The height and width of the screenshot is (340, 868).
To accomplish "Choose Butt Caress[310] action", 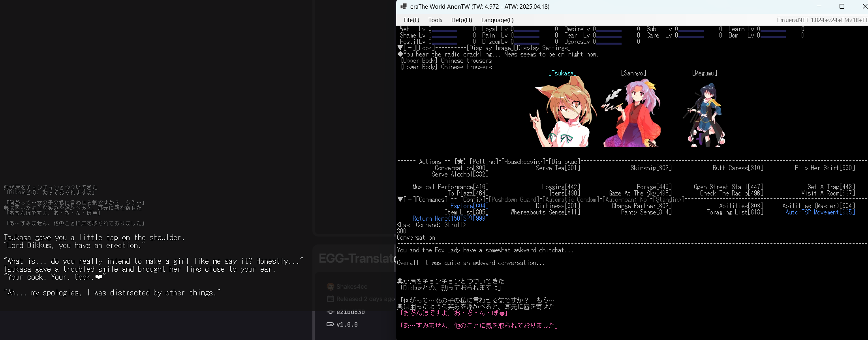I will pyautogui.click(x=738, y=168).
